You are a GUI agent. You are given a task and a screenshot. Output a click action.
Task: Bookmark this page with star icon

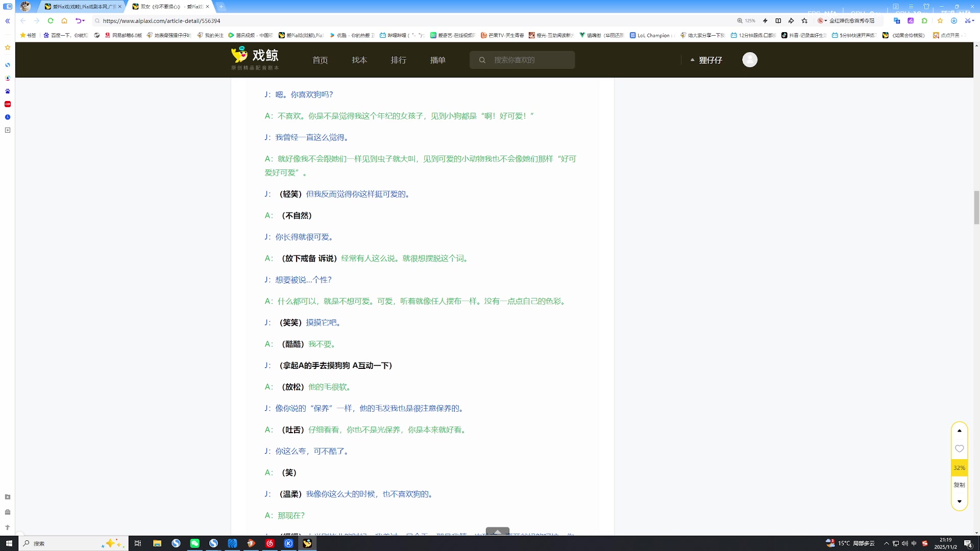pyautogui.click(x=804, y=21)
